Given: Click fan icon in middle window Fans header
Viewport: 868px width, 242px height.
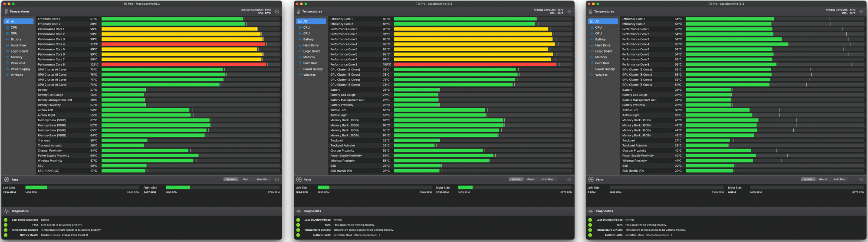Looking at the screenshot, I should (x=299, y=179).
